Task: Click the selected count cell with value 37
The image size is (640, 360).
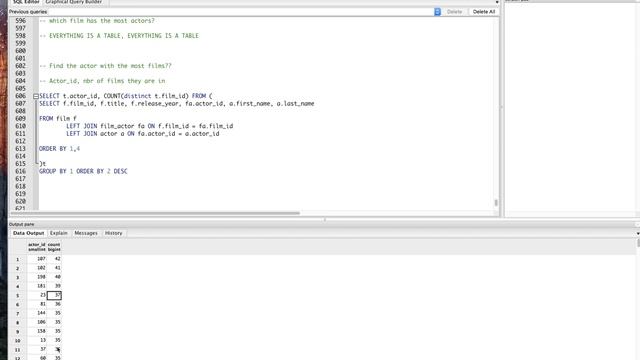Action: [x=54, y=295]
